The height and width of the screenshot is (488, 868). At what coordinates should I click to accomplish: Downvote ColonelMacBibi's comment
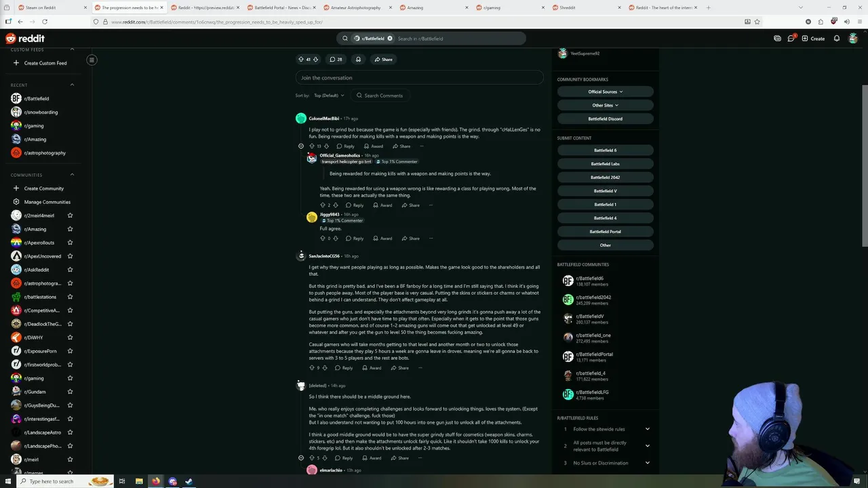tap(326, 146)
